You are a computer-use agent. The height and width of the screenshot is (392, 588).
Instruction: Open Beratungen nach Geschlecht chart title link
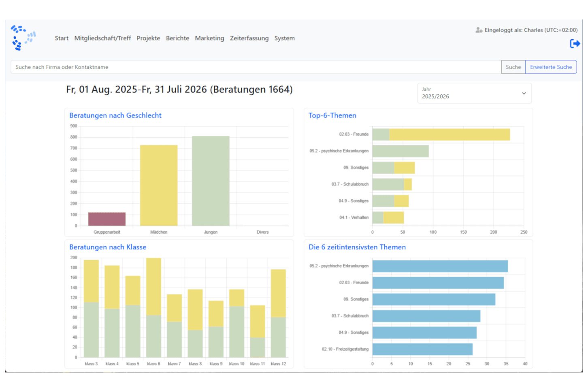[115, 115]
